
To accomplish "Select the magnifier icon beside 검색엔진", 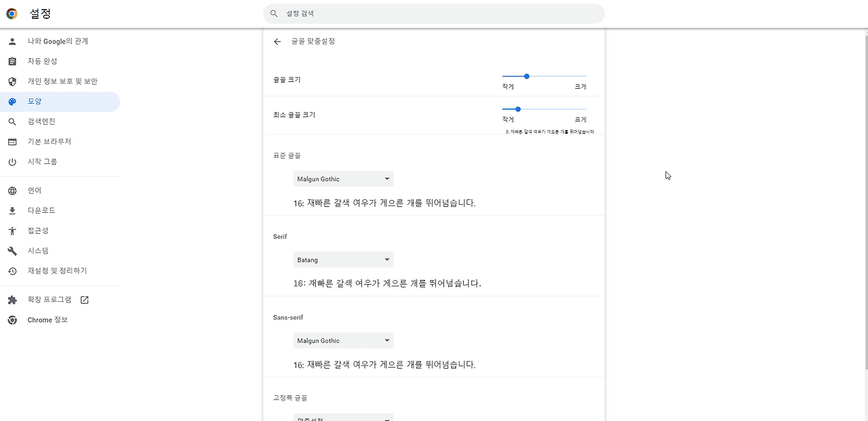I will [x=12, y=121].
